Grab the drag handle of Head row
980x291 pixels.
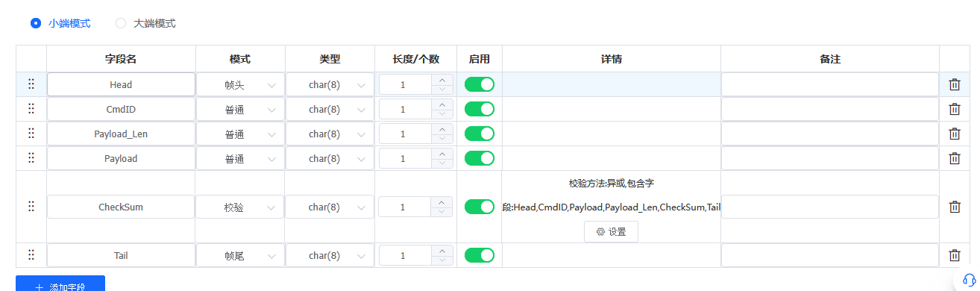pos(31,84)
